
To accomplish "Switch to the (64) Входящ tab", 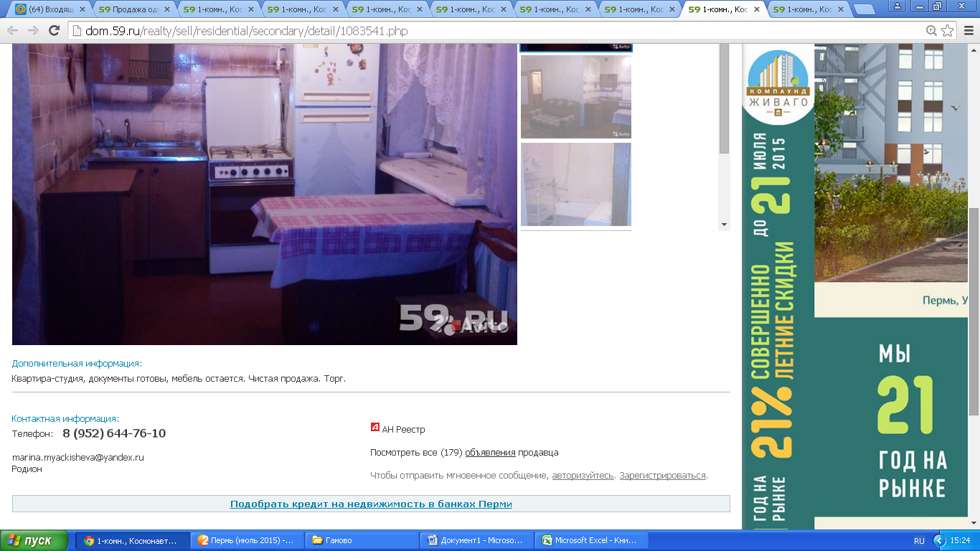I will coord(50,10).
